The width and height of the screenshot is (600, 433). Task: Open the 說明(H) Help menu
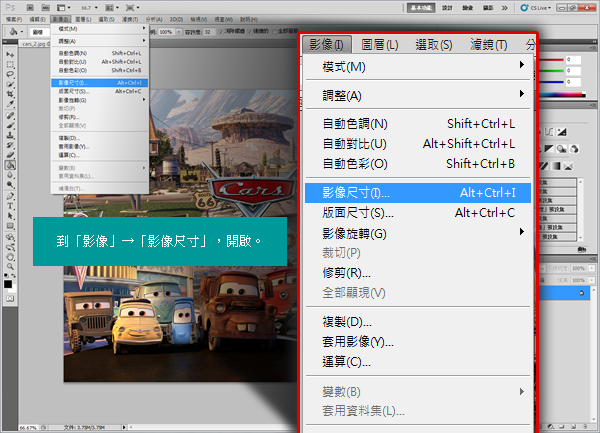(249, 19)
